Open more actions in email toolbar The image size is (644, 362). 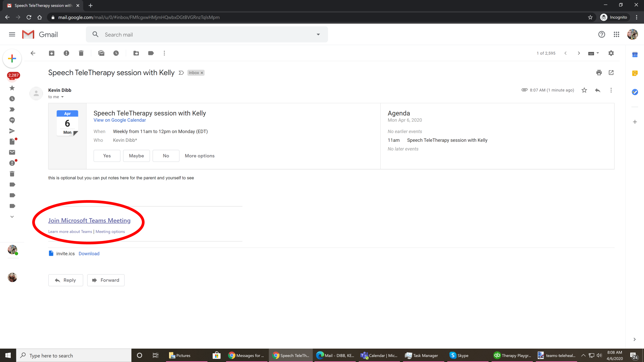pyautogui.click(x=164, y=53)
